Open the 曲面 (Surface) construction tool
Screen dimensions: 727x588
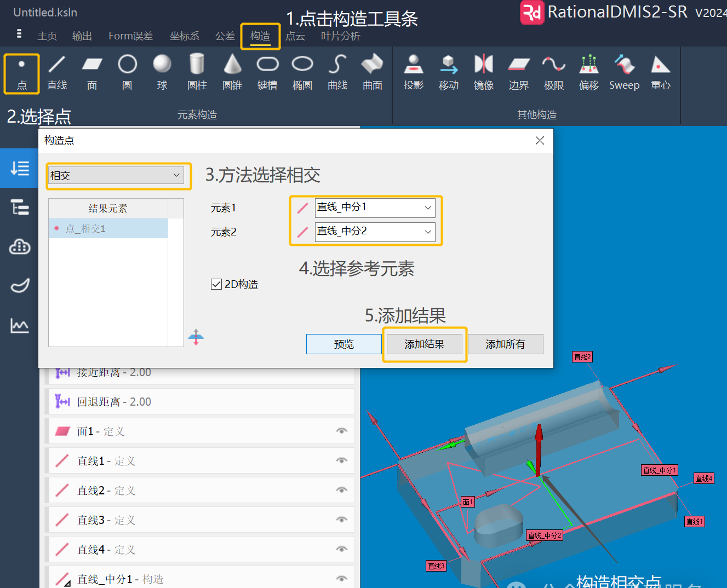pos(372,72)
